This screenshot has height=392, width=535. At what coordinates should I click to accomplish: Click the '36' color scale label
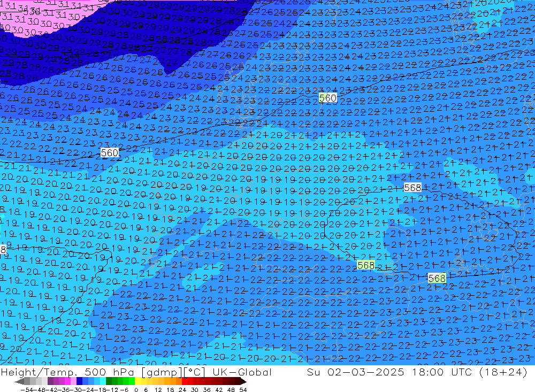pos(207,390)
